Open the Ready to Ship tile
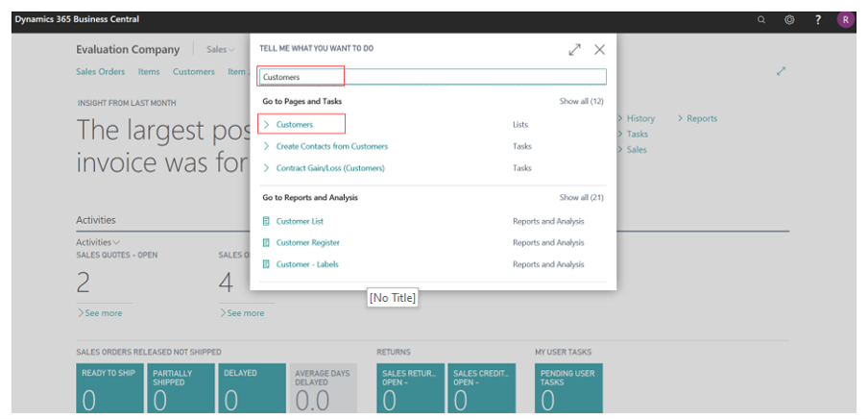Viewport: 868px width, 419px height. (110, 388)
